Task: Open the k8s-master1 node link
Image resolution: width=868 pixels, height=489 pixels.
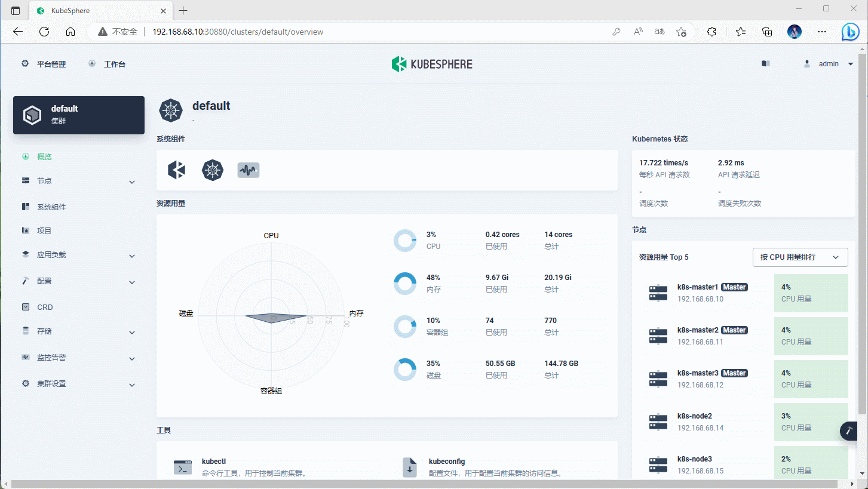Action: [697, 287]
